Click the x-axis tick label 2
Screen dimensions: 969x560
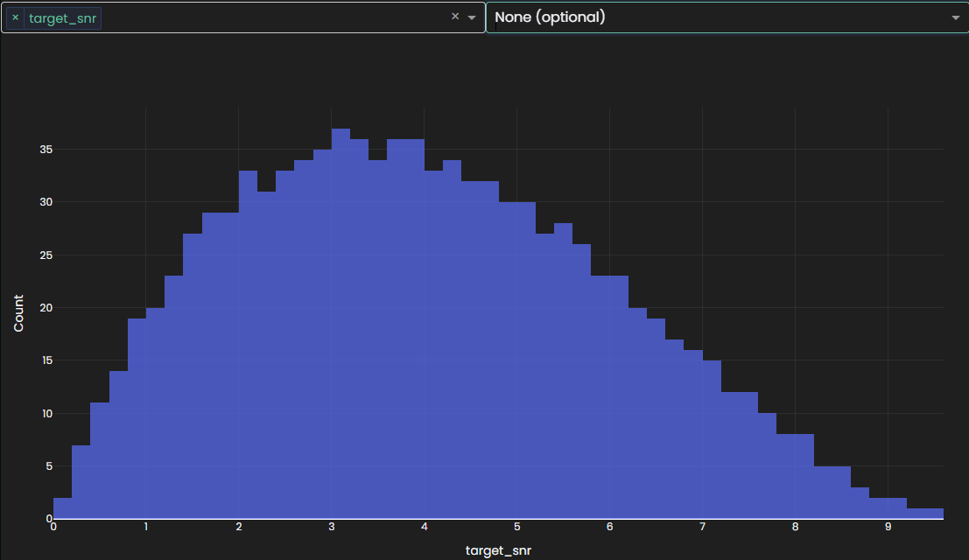239,527
